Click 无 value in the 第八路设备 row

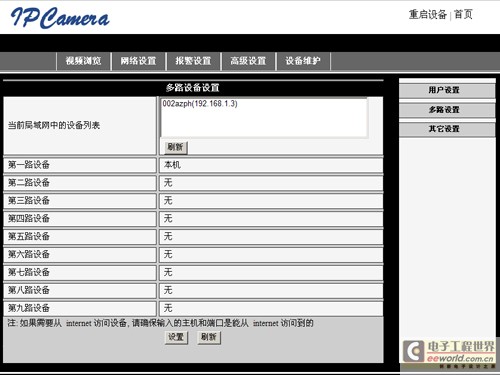pyautogui.click(x=168, y=290)
